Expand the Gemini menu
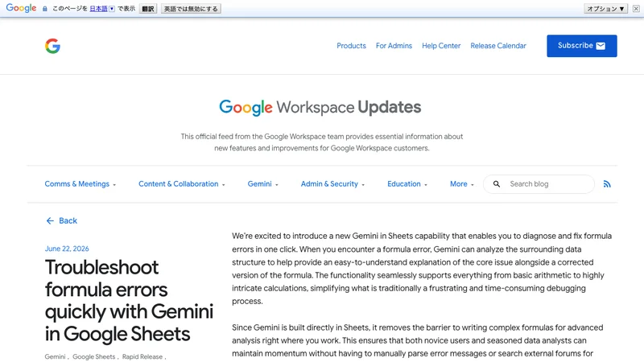 (263, 184)
